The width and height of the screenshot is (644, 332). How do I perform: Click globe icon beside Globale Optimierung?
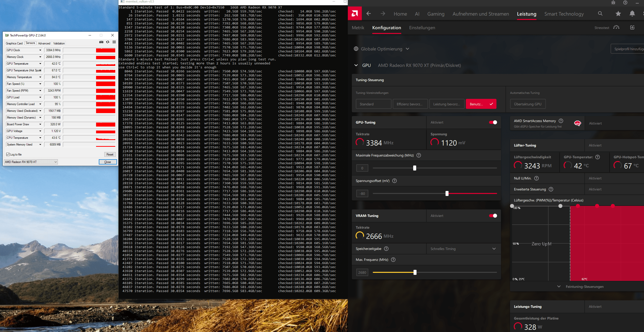coord(356,49)
